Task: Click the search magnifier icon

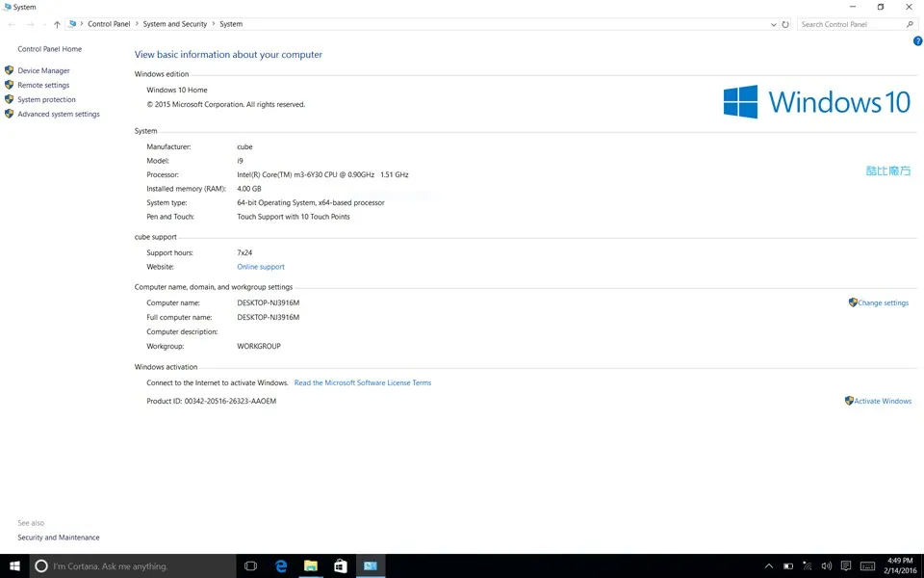Action: point(910,24)
